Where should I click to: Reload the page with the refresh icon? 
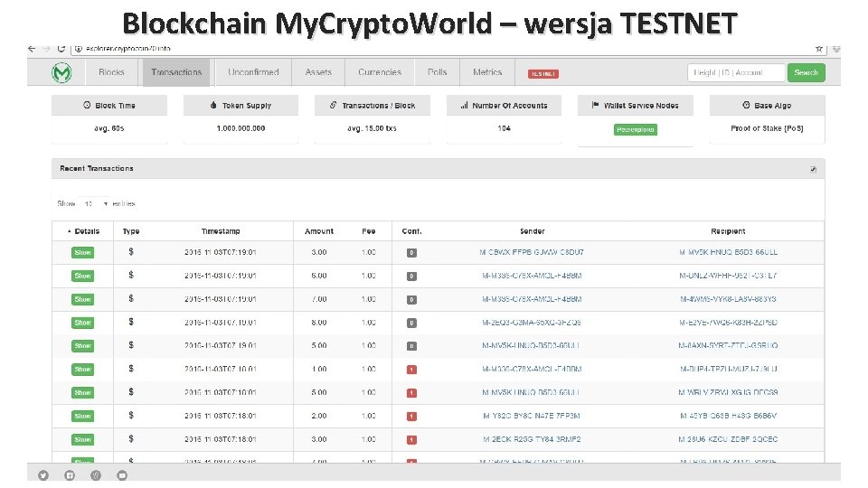click(61, 49)
